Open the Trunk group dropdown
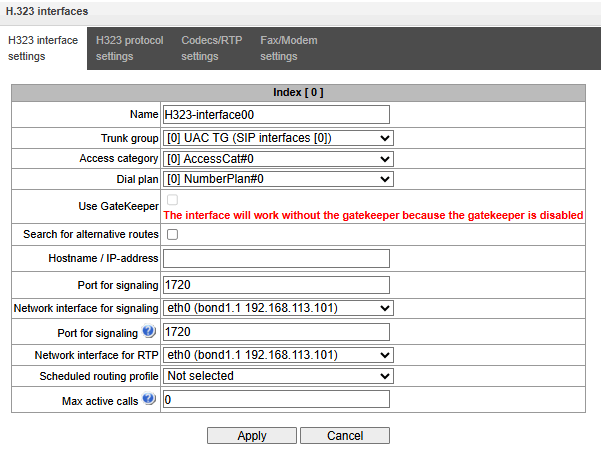 pyautogui.click(x=278, y=138)
